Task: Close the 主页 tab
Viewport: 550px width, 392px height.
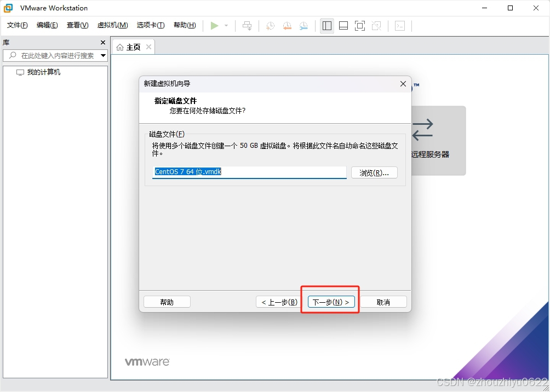Action: [148, 47]
